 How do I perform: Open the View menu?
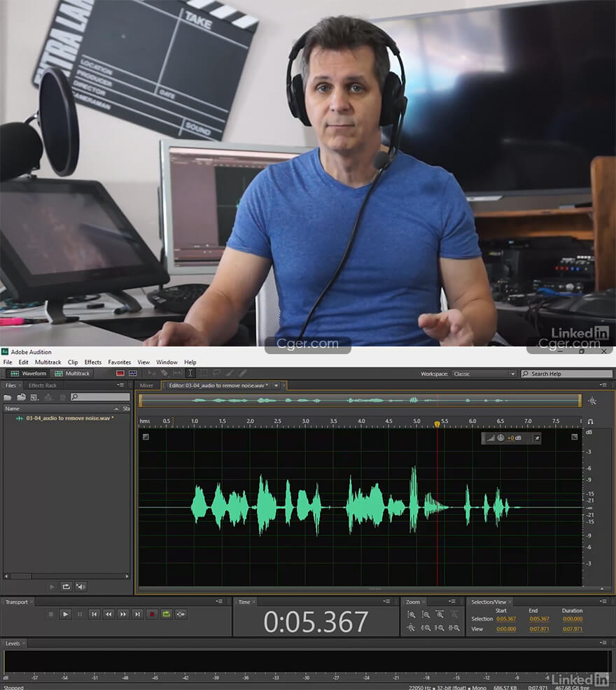click(x=143, y=362)
